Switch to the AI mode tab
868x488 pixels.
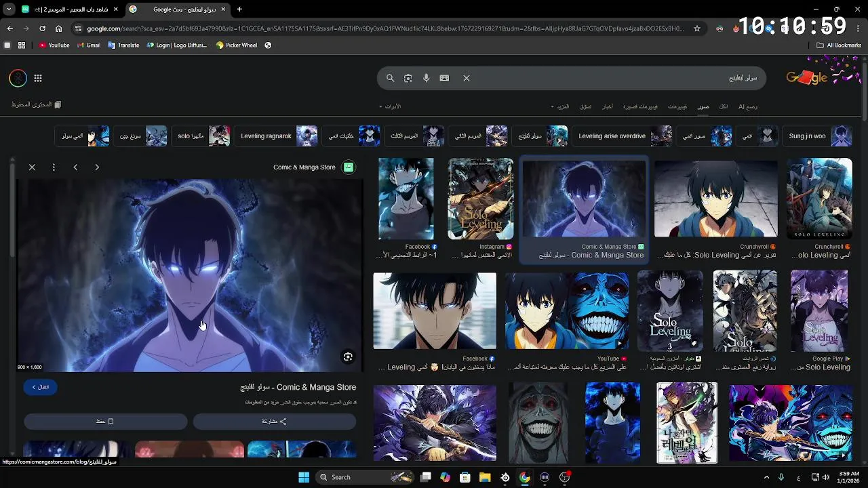748,106
